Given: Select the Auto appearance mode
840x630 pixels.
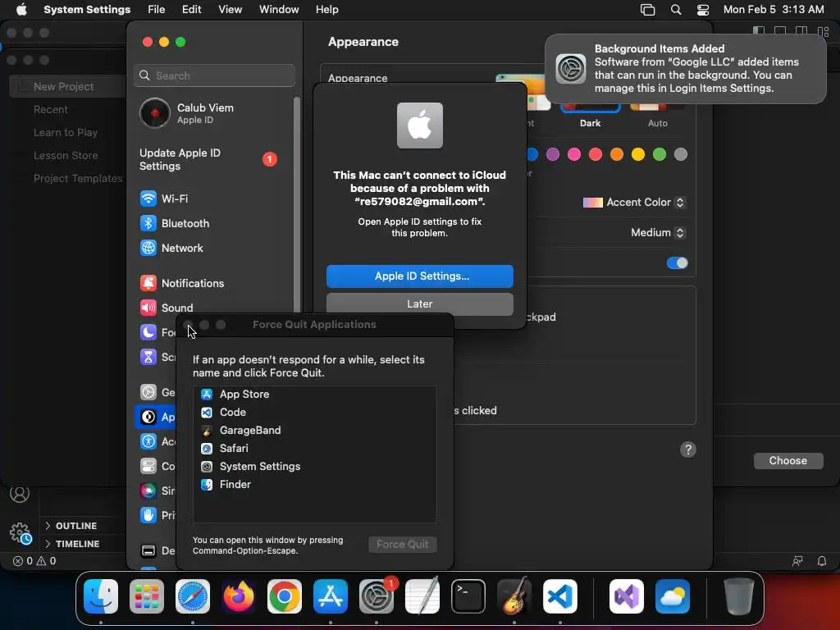Looking at the screenshot, I should pyautogui.click(x=657, y=114).
